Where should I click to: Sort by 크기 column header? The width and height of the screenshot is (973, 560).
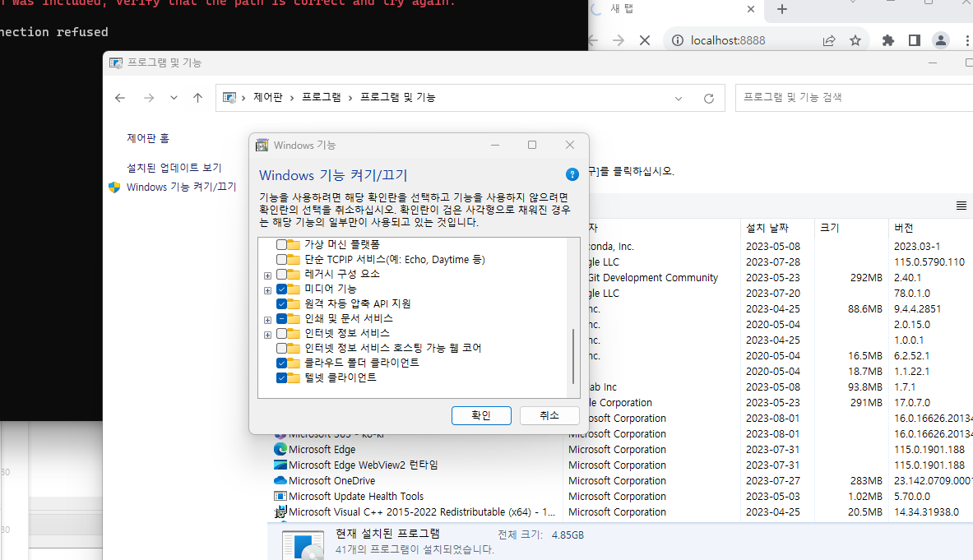[x=850, y=228]
